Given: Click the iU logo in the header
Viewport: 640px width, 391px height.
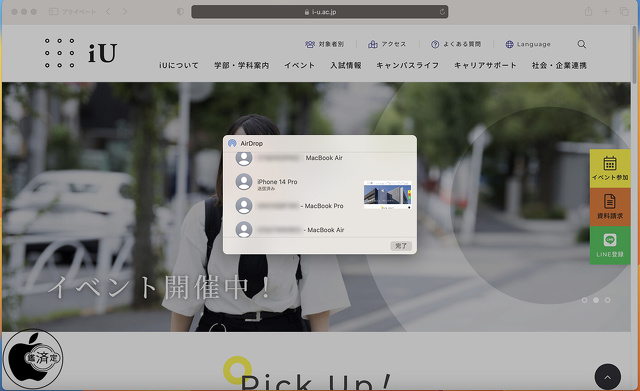Looking at the screenshot, I should coord(81,53).
